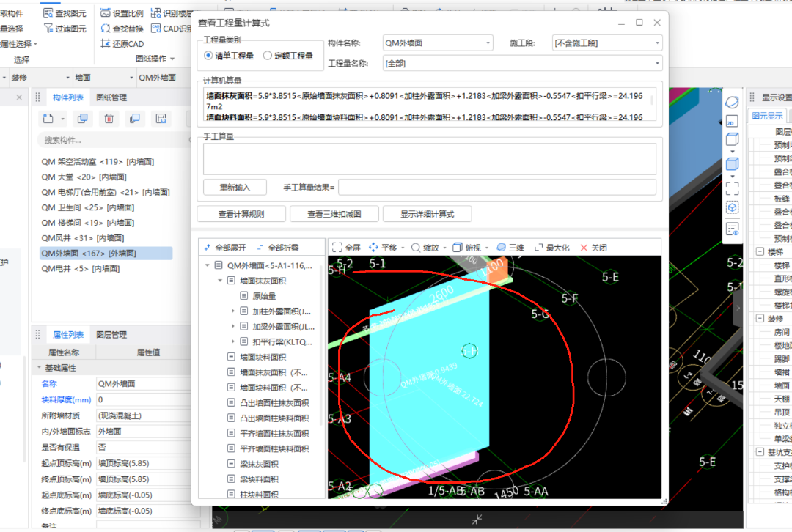
Task: Click the save-component icon in 构件列表 toolbar
Action: tap(161, 119)
